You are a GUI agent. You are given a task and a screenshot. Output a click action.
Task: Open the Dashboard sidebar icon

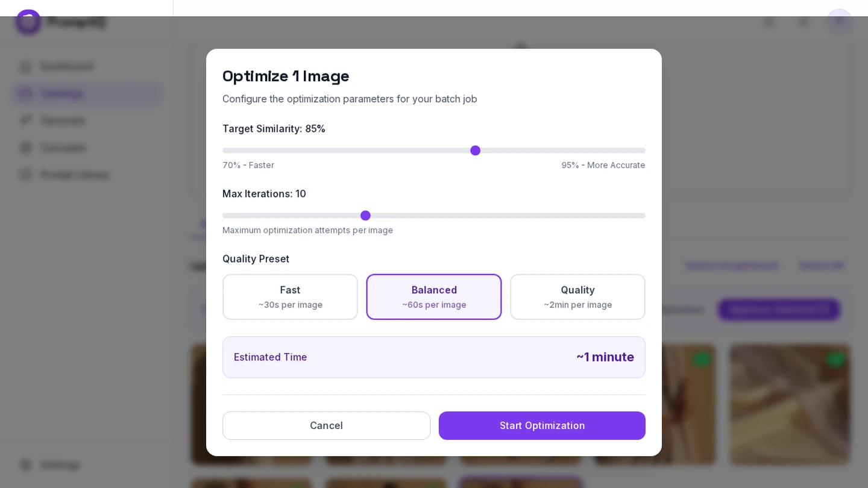click(25, 66)
